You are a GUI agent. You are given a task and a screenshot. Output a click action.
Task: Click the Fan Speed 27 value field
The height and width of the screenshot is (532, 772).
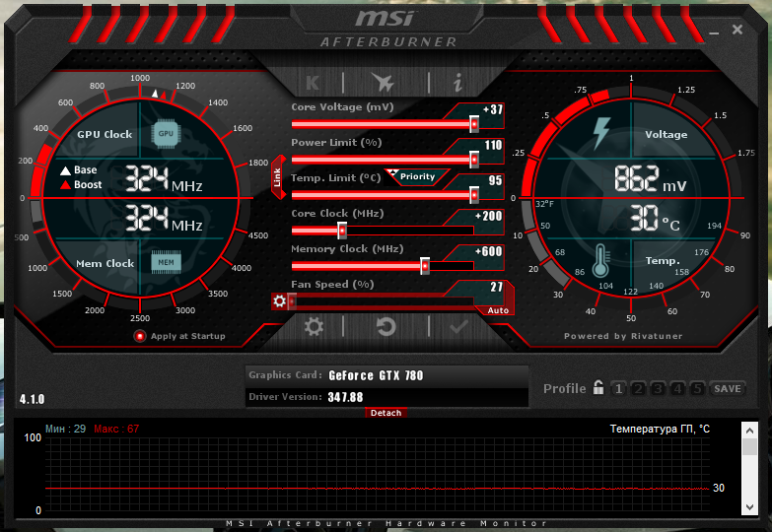pos(496,287)
